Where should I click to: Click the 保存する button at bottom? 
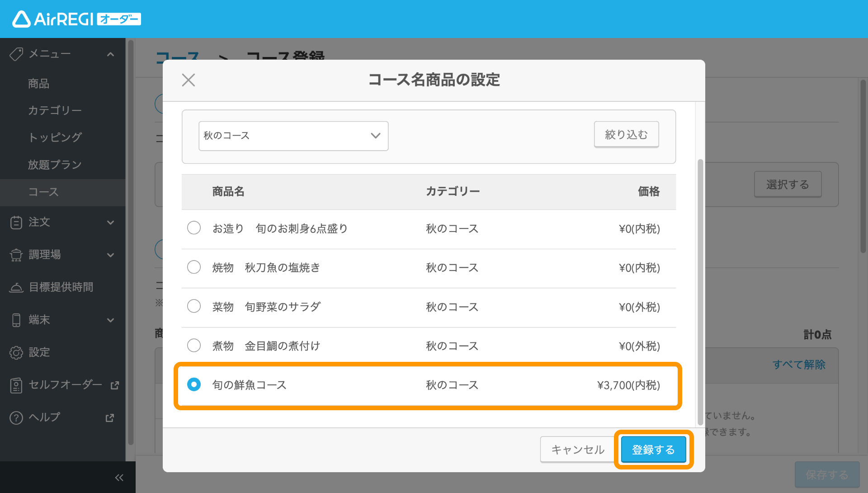(x=827, y=475)
